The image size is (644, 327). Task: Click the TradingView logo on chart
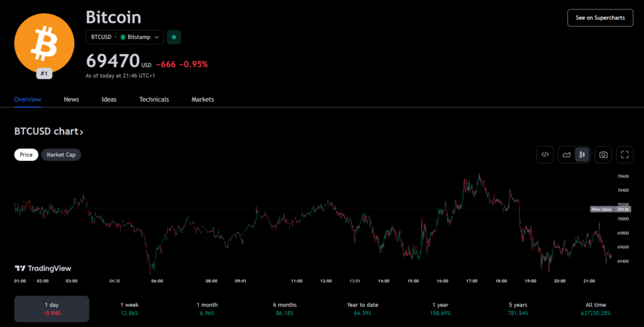tap(43, 269)
